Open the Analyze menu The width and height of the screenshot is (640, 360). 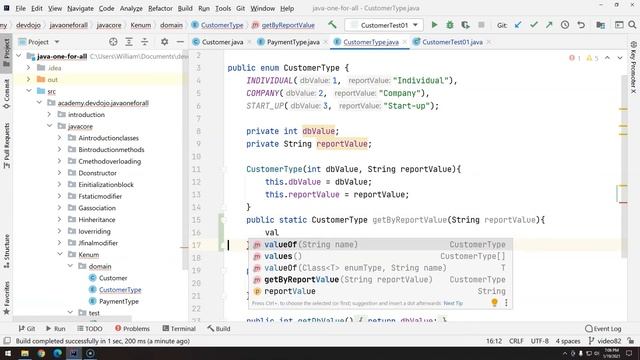coord(131,8)
